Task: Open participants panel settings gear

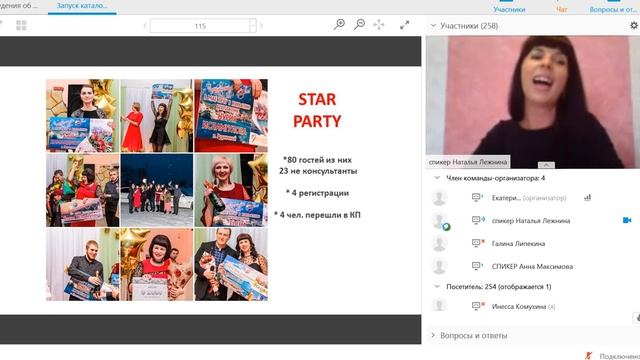Action: click(x=634, y=25)
